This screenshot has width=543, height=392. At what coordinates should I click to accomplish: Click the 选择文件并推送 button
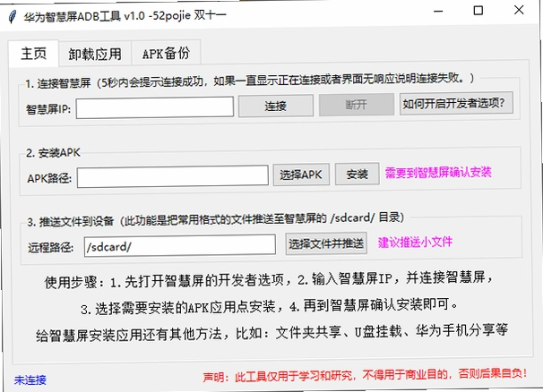[326, 243]
